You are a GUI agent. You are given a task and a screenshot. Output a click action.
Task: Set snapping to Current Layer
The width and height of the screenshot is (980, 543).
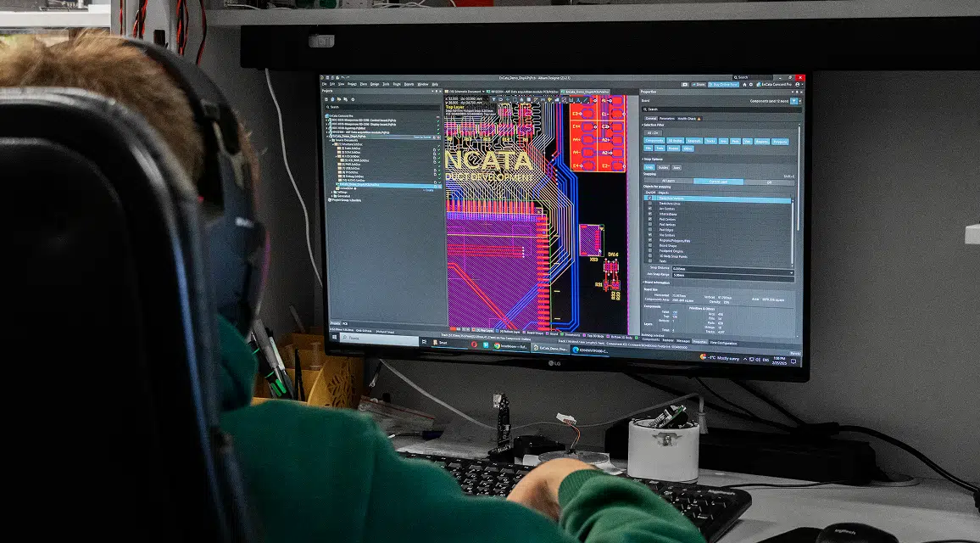point(718,182)
